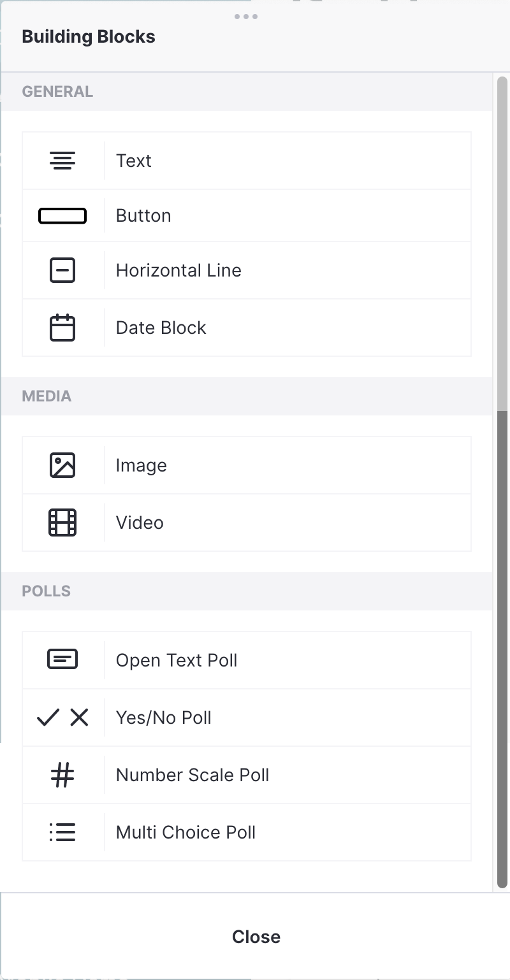Choose the Horizontal Line minus-box icon

pos(62,270)
